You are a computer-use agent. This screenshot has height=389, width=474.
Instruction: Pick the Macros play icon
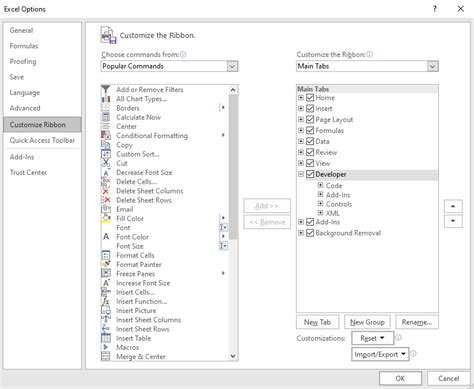(x=106, y=347)
